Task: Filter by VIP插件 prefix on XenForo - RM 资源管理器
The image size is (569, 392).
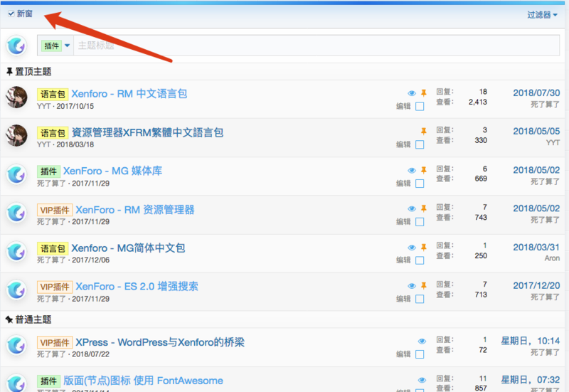Action: click(55, 210)
